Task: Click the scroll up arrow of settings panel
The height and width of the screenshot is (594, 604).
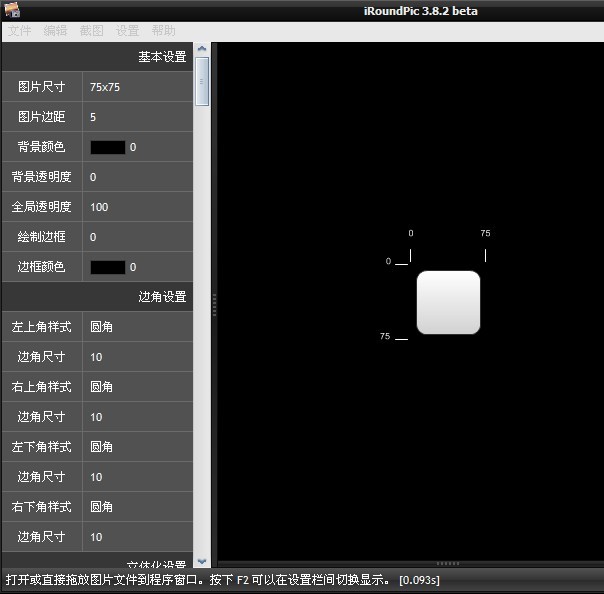Action: point(202,49)
